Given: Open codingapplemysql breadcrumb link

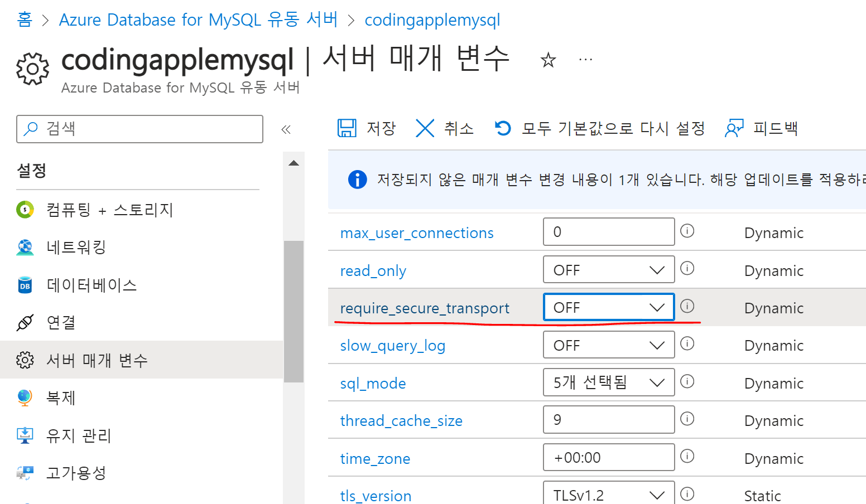Looking at the screenshot, I should [x=432, y=20].
